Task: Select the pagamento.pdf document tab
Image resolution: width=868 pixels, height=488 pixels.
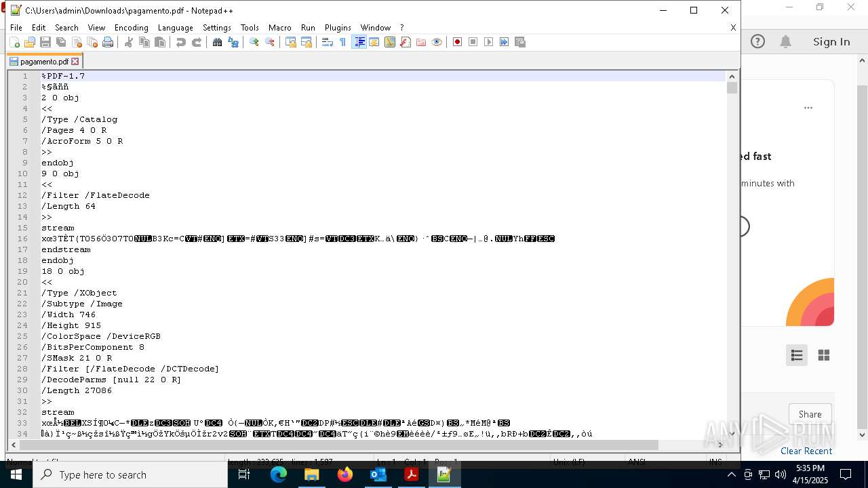Action: (44, 62)
